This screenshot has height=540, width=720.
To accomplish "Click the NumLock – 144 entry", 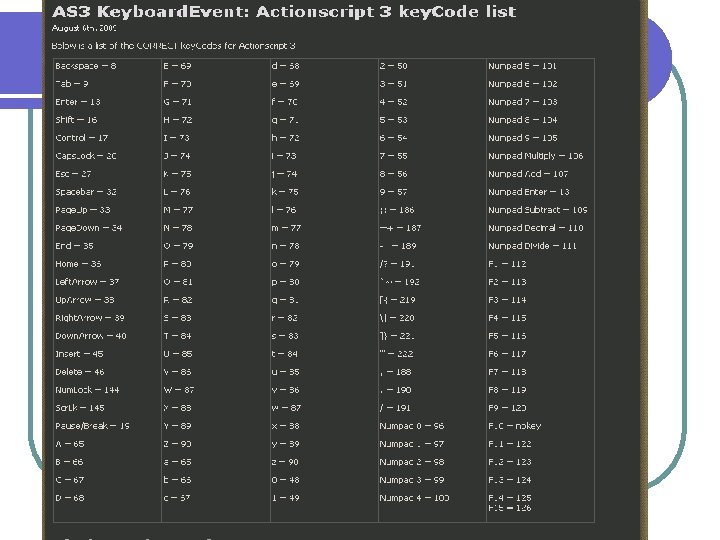I will [x=87, y=390].
